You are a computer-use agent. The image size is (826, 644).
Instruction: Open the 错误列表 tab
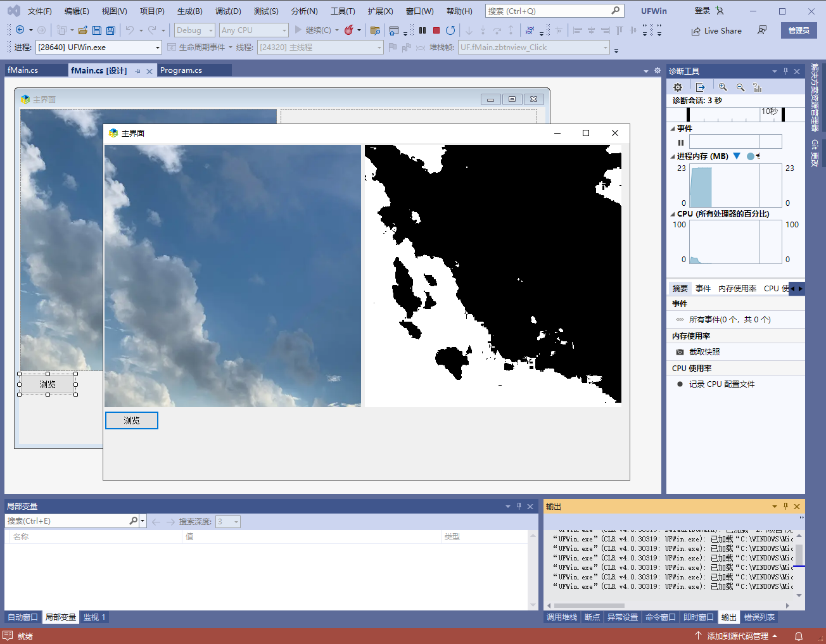click(759, 617)
